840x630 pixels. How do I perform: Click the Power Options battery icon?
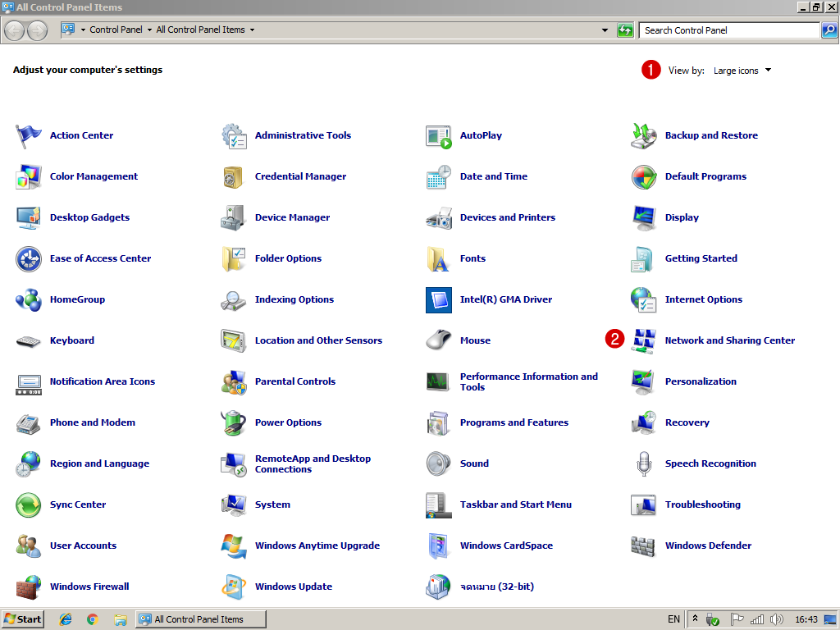pyautogui.click(x=234, y=423)
